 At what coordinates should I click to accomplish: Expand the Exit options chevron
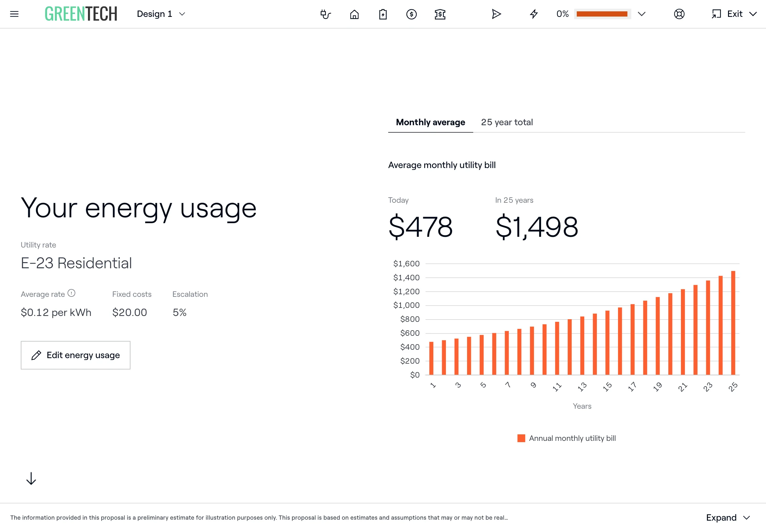pyautogui.click(x=753, y=14)
